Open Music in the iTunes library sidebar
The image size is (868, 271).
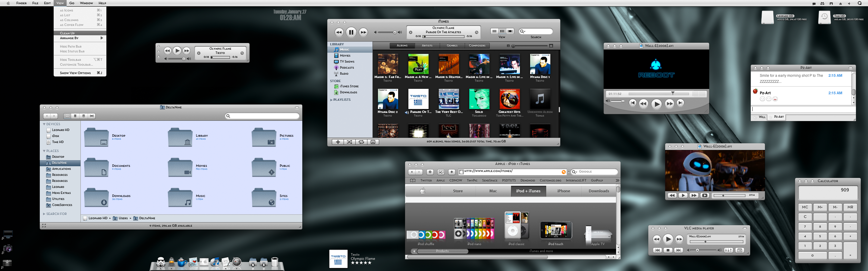(350, 49)
